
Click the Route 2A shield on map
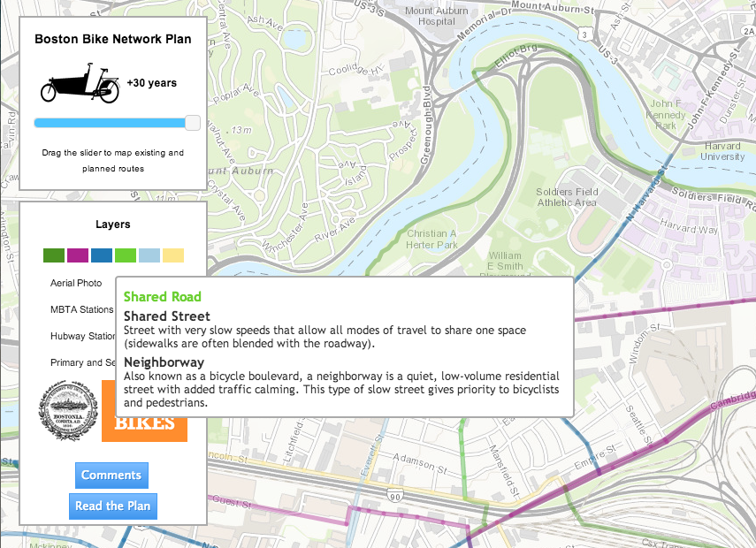(748, 30)
